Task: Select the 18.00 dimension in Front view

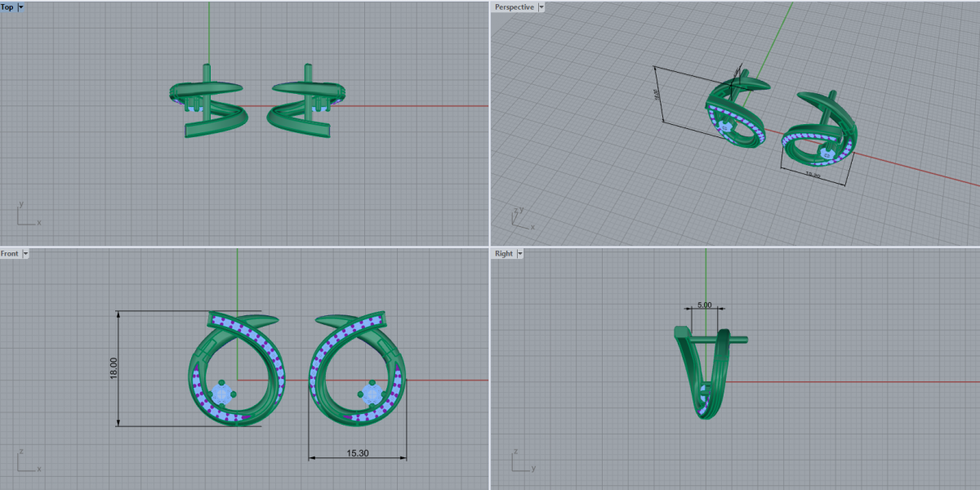Action: (114, 367)
